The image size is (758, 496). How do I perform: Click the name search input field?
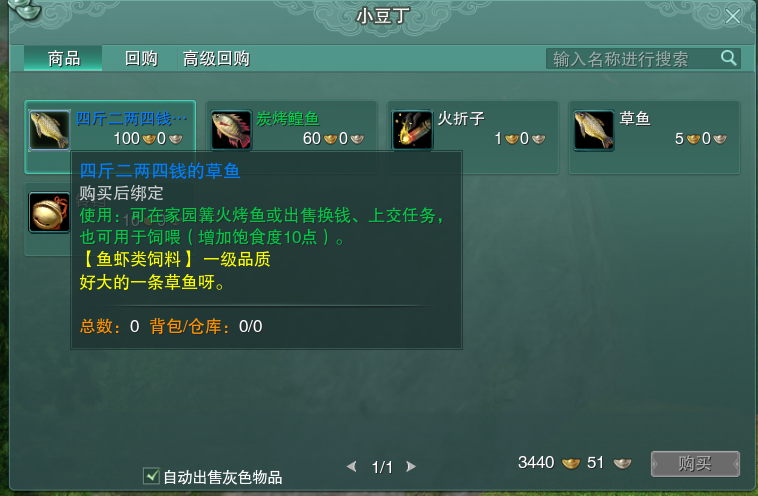(633, 58)
